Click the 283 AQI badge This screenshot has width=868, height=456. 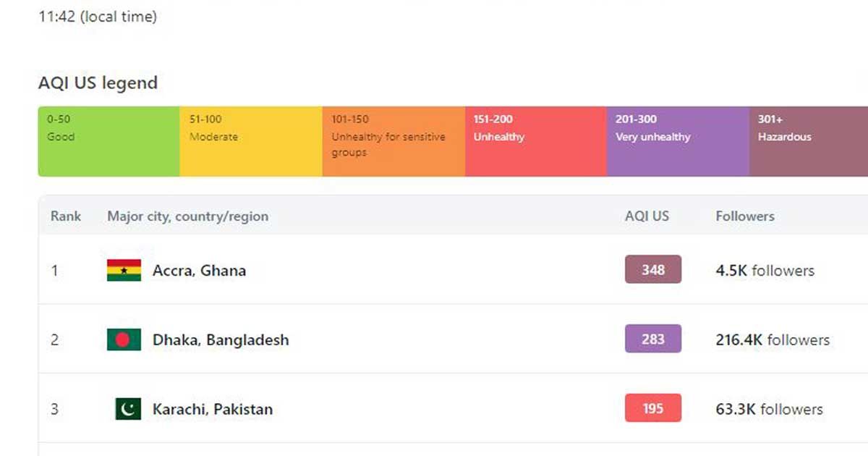652,339
